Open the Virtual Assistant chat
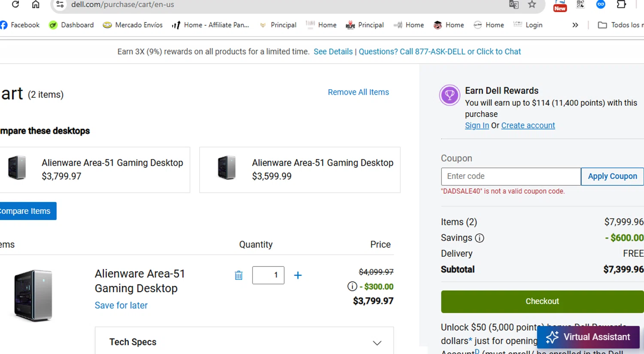Image resolution: width=644 pixels, height=354 pixels. [588, 337]
